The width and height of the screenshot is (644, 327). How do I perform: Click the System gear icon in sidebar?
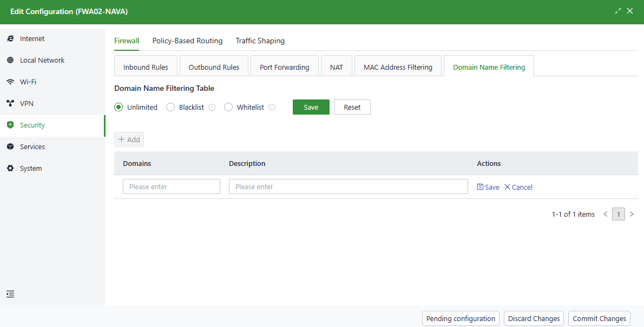pyautogui.click(x=10, y=169)
